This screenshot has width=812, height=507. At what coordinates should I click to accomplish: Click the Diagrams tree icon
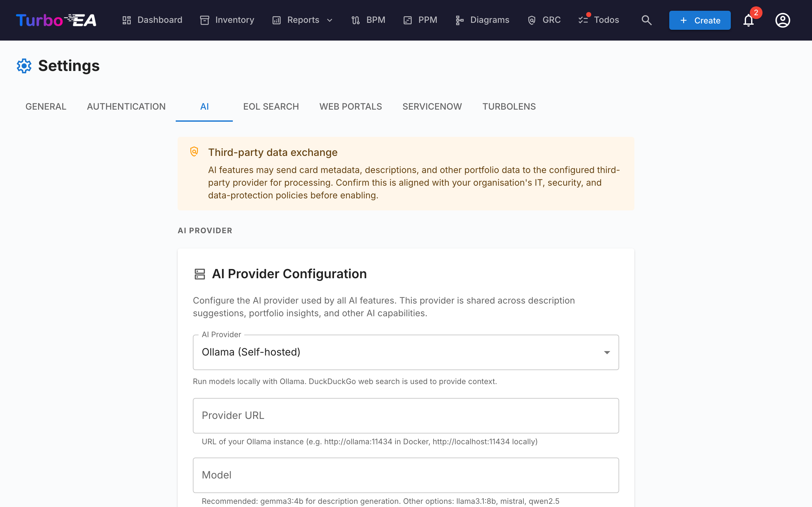[459, 20]
